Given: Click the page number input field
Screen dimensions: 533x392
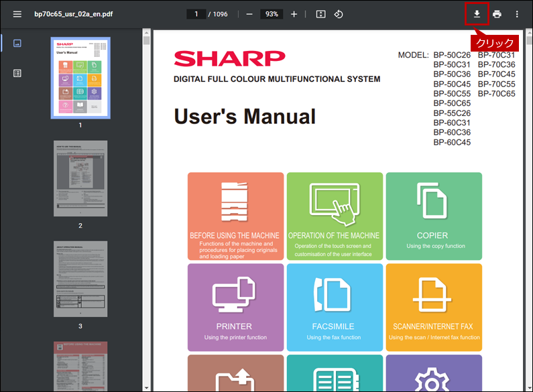Looking at the screenshot, I should click(196, 14).
